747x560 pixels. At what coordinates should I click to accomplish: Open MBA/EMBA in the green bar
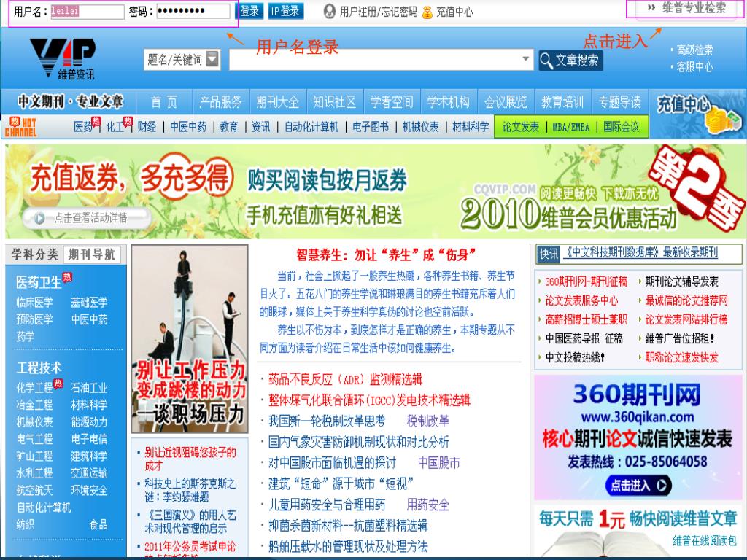(x=570, y=127)
